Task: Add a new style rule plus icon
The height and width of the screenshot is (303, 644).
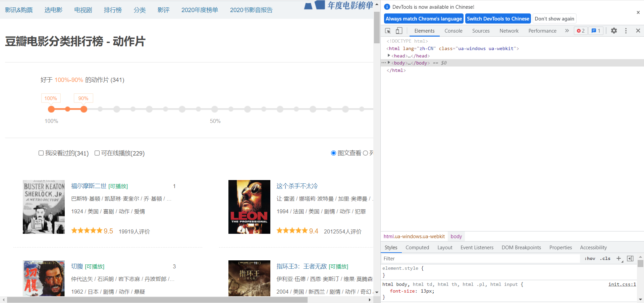Action: click(x=619, y=258)
